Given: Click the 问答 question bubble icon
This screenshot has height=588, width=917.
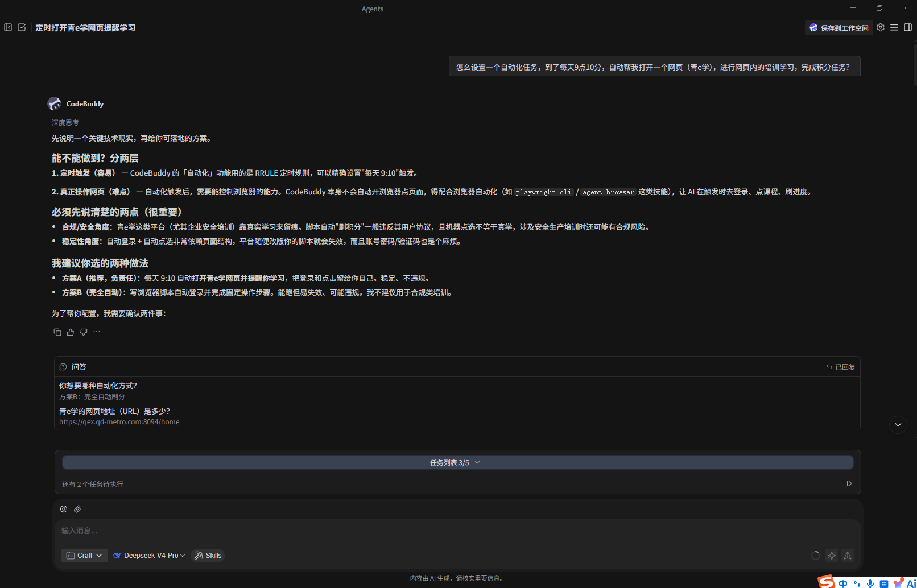Looking at the screenshot, I should 63,367.
